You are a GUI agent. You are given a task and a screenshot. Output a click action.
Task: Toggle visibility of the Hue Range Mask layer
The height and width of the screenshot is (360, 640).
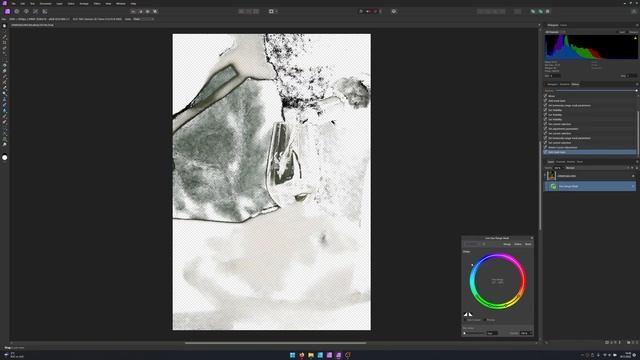[x=633, y=186]
